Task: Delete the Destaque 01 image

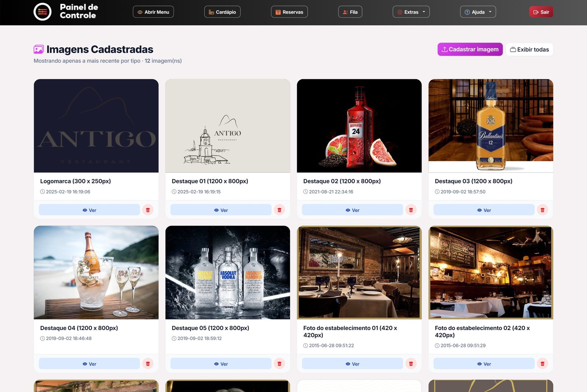Action: tap(280, 210)
